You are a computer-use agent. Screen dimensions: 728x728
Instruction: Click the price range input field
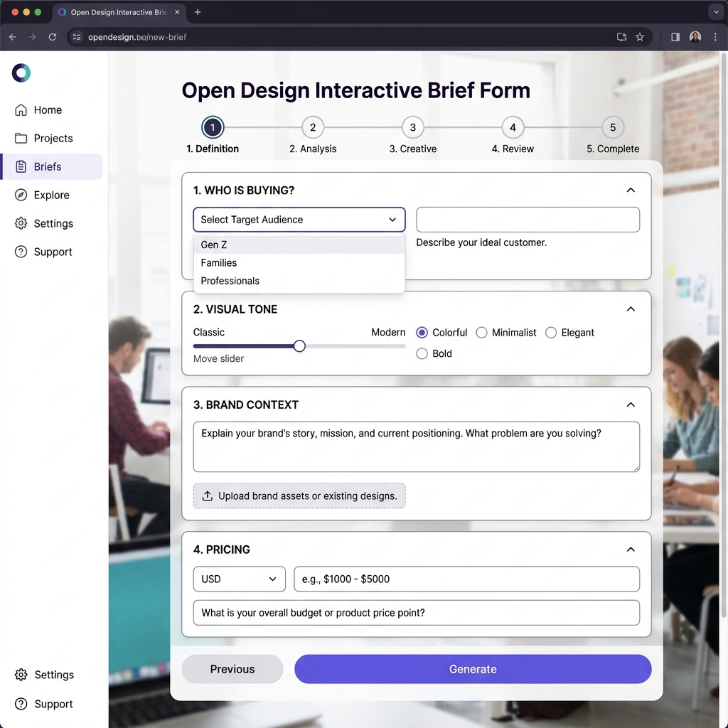click(x=466, y=579)
